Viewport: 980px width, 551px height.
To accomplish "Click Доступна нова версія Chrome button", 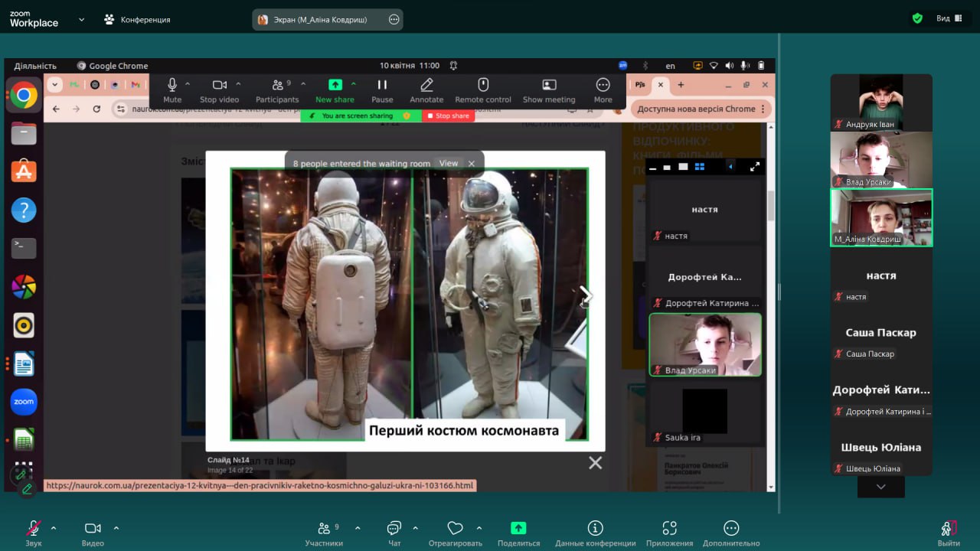I will [x=701, y=109].
